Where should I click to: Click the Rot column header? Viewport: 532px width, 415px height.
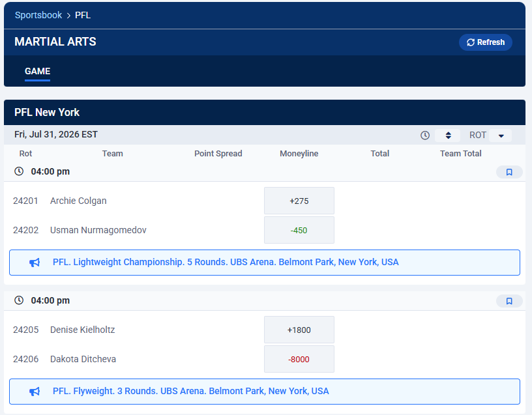coord(26,154)
